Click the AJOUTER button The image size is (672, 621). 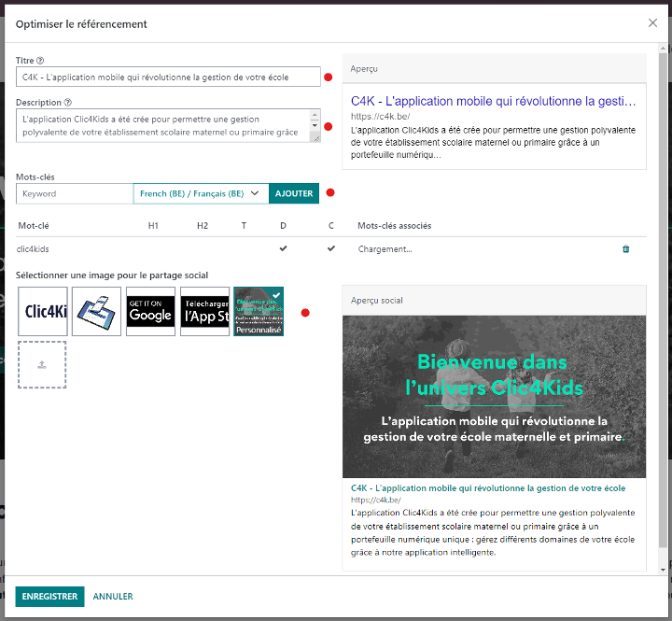[294, 193]
